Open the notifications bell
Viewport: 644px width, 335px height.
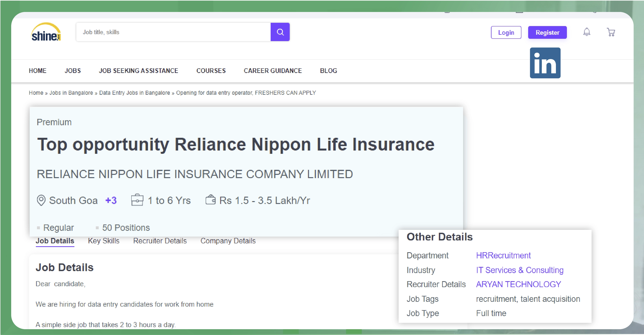pos(587,32)
